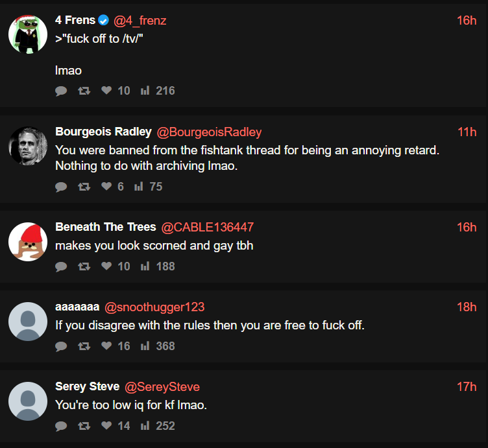Click view stats on Beneath The Trees post

[x=145, y=266]
